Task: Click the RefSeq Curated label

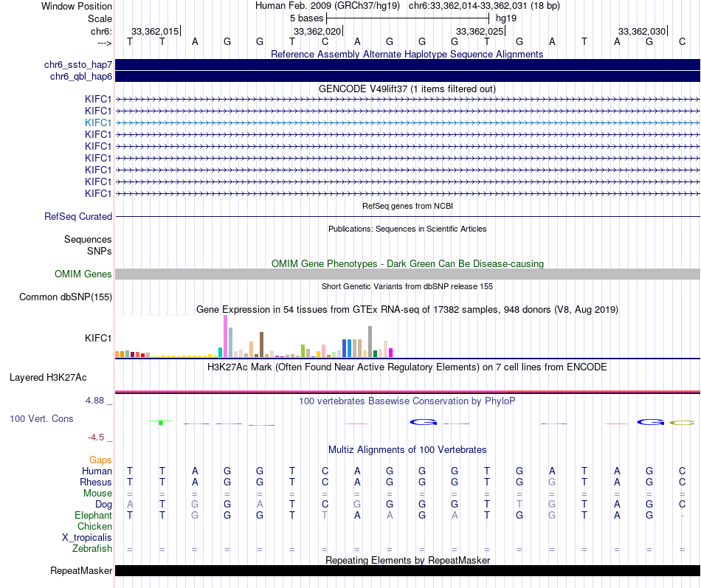Action: pos(77,216)
